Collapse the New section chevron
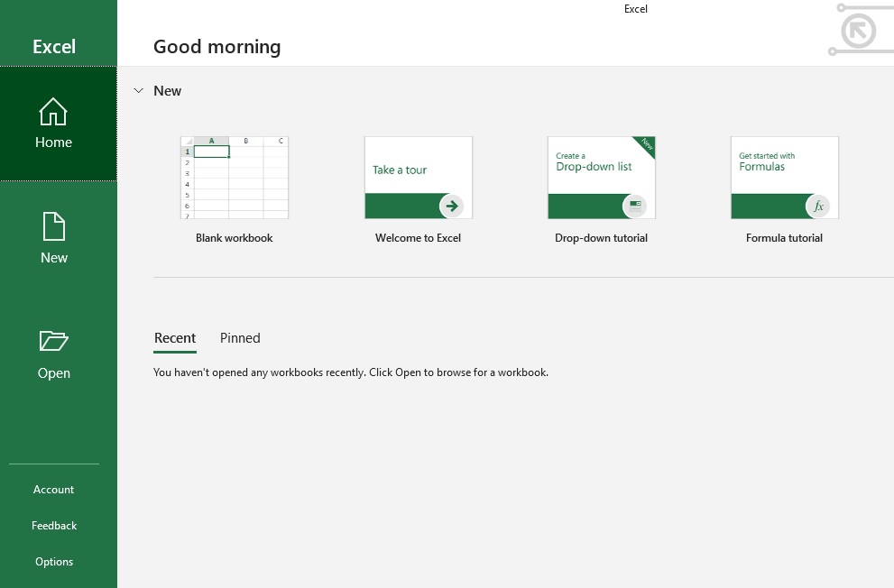The height and width of the screenshot is (588, 894). [x=139, y=90]
